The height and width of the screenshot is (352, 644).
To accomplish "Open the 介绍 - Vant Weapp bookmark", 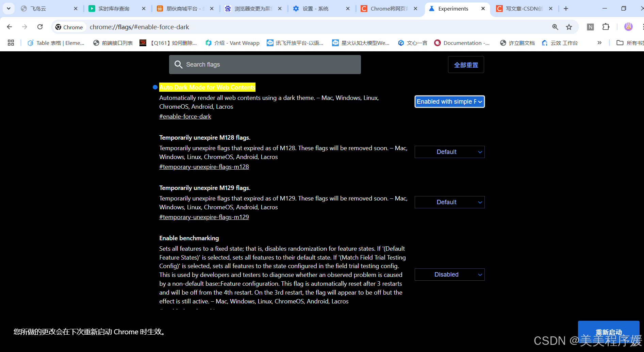I will [x=232, y=43].
